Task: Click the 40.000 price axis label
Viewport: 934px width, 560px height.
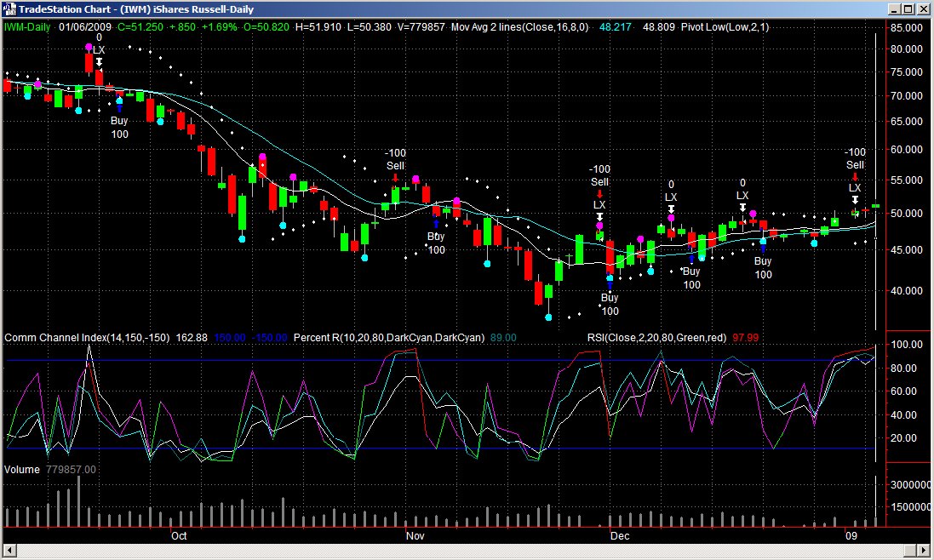Action: (907, 290)
